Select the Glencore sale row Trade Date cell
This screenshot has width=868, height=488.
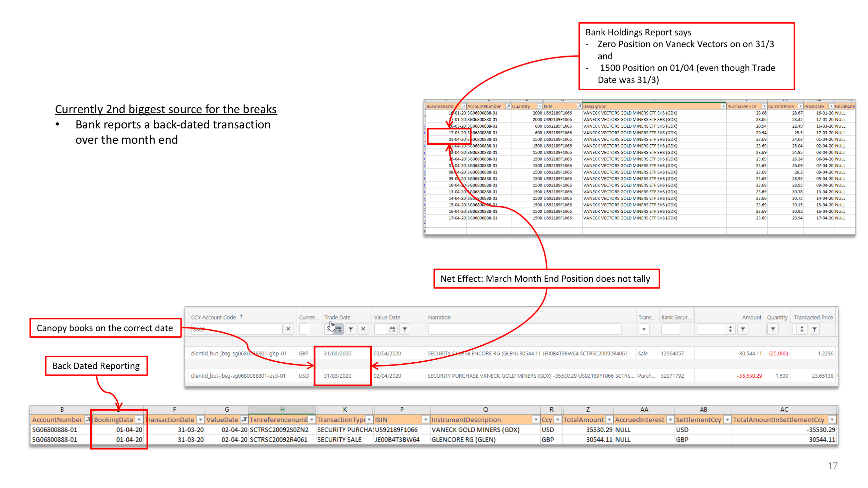337,353
